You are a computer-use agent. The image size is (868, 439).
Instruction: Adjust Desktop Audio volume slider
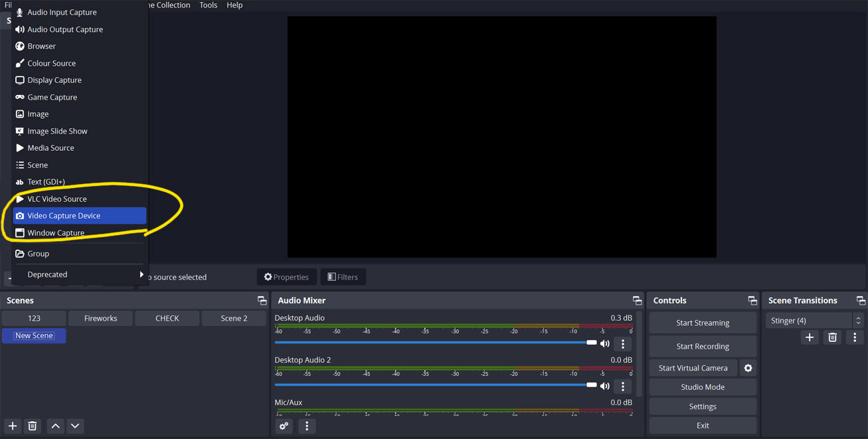[x=591, y=343]
